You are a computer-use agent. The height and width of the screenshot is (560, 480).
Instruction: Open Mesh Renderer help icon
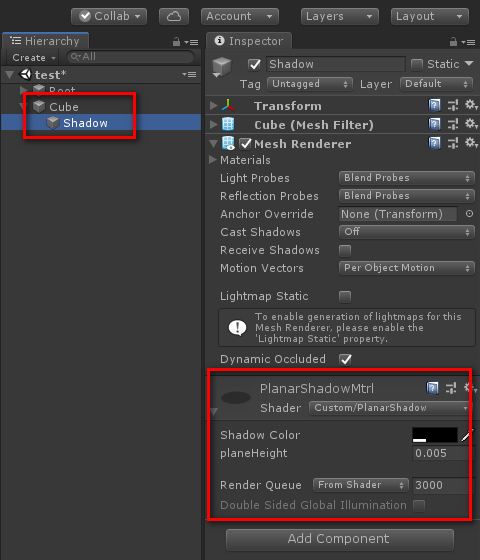434,143
